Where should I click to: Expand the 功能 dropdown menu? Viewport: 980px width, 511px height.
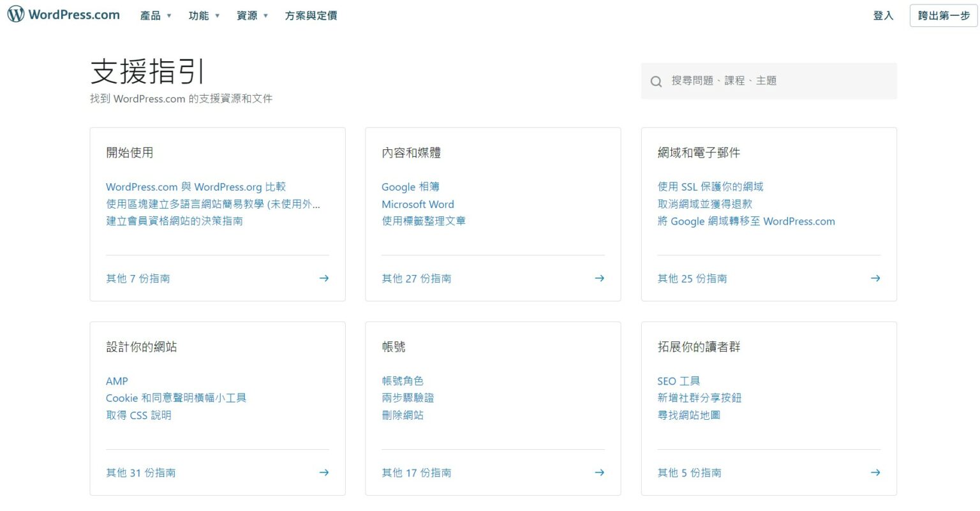tap(204, 16)
